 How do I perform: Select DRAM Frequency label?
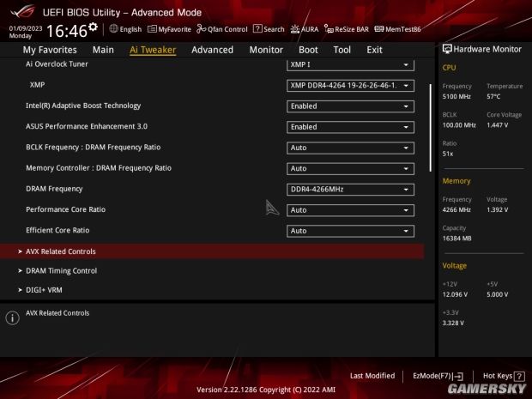pos(54,189)
